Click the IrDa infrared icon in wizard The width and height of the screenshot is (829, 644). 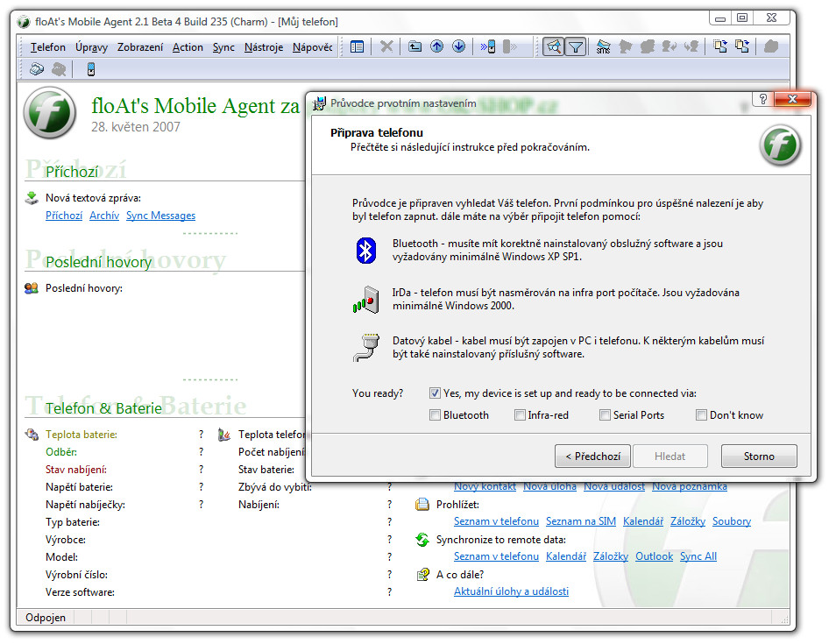coord(365,300)
